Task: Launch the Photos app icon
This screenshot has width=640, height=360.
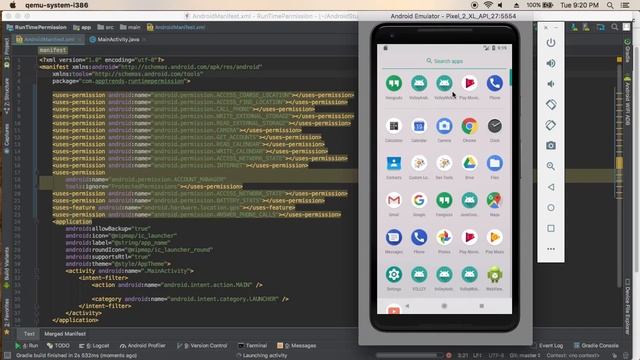Action: [x=444, y=237]
